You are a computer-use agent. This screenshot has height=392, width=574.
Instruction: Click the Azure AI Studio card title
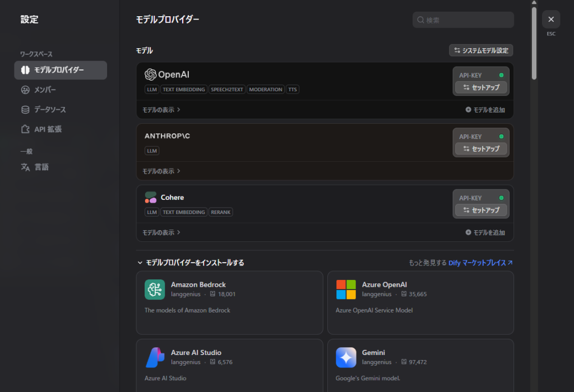tap(196, 352)
